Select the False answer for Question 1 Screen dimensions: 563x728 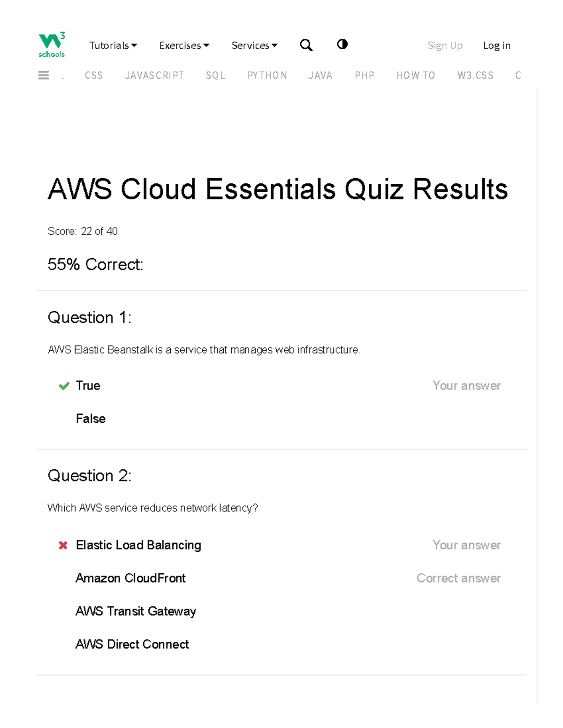pyautogui.click(x=91, y=419)
